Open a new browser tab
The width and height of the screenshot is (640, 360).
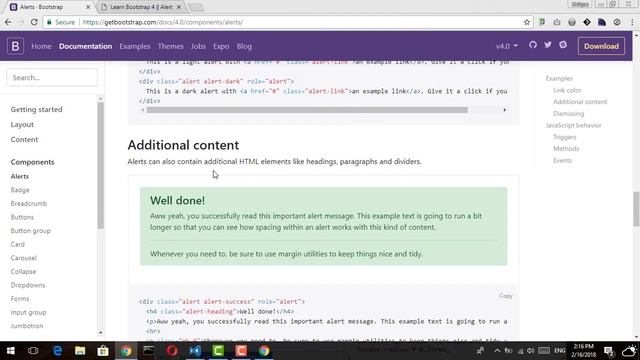(x=196, y=7)
